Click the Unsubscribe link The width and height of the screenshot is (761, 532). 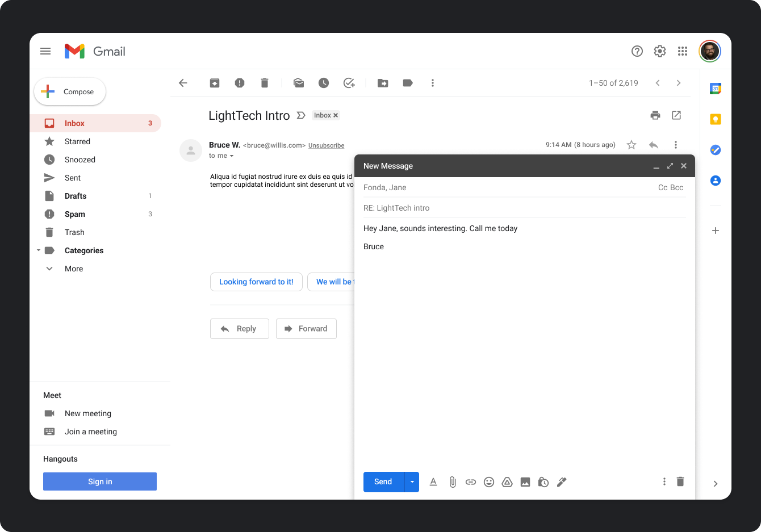[326, 145]
